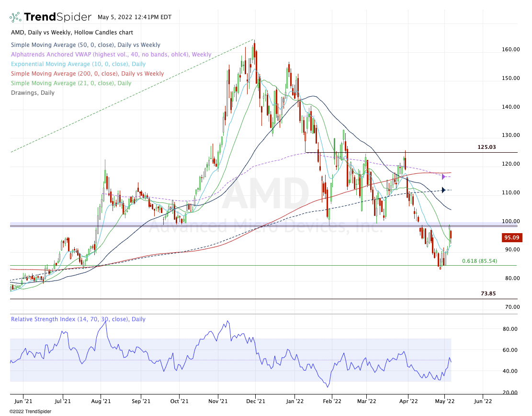Select the timestamp May 5, 2022 12:41PM EDT
Image resolution: width=532 pixels, height=416 pixels.
pyautogui.click(x=135, y=17)
